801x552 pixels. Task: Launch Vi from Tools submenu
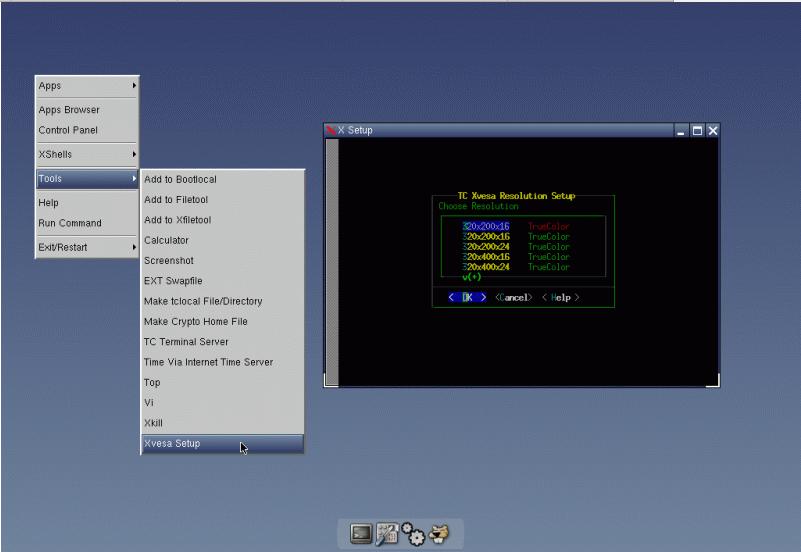click(x=222, y=402)
